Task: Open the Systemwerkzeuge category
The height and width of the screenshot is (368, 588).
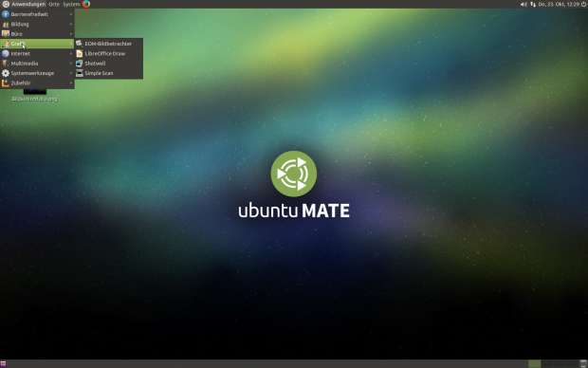Action: click(37, 73)
